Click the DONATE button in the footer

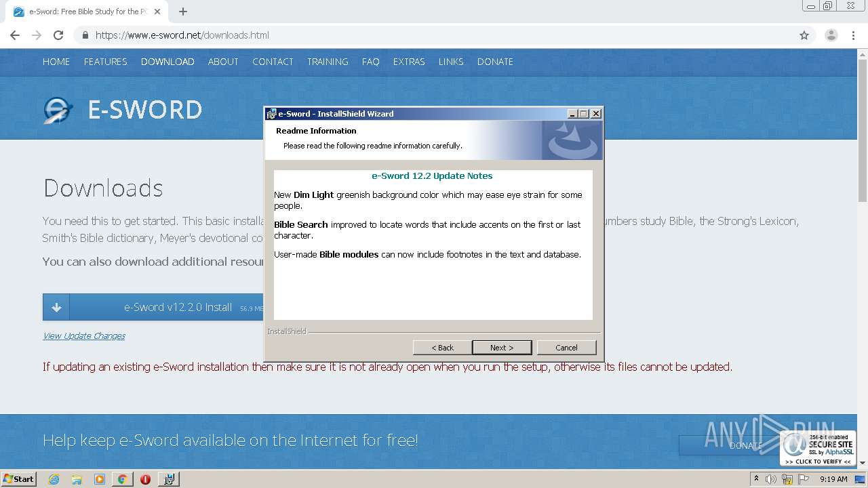pyautogui.click(x=729, y=445)
